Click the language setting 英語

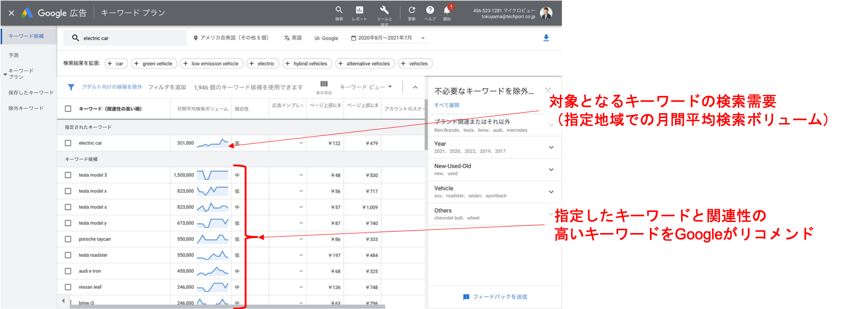click(x=293, y=38)
